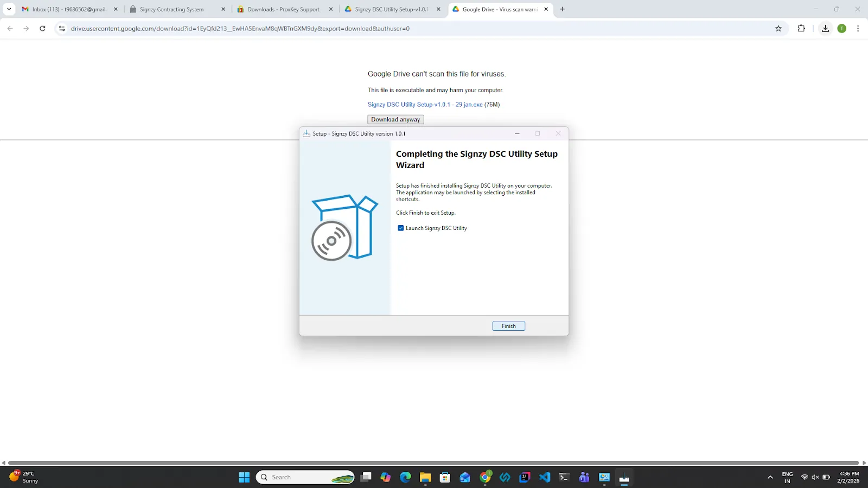This screenshot has width=868, height=488.
Task: Switch to the Gmail Inbox tab
Action: [69, 9]
